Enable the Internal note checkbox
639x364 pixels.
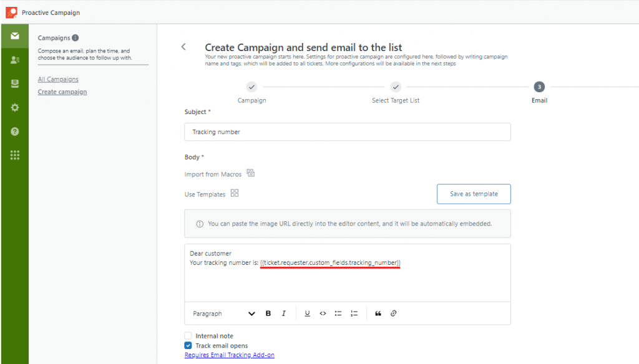(x=188, y=336)
